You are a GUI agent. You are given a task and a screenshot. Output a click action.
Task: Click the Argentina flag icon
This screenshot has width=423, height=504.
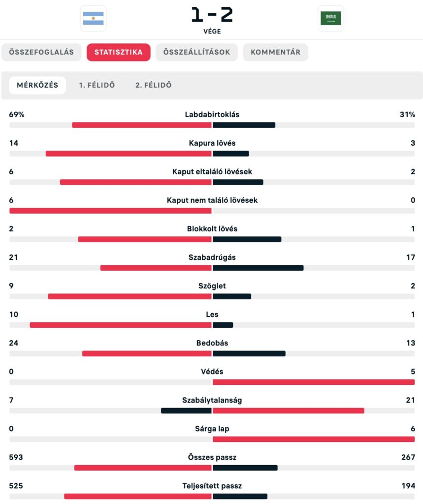pyautogui.click(x=93, y=18)
